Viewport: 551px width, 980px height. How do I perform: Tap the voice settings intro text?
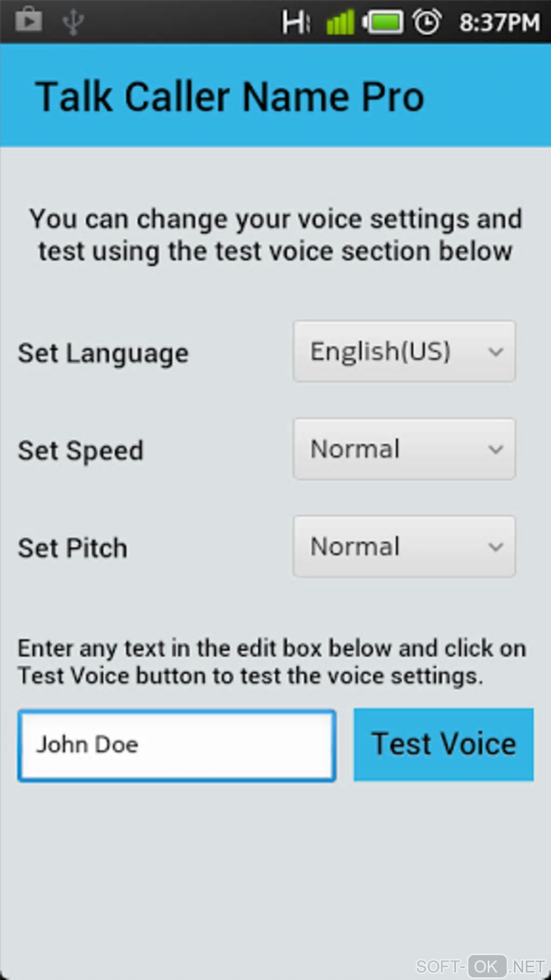(x=275, y=235)
